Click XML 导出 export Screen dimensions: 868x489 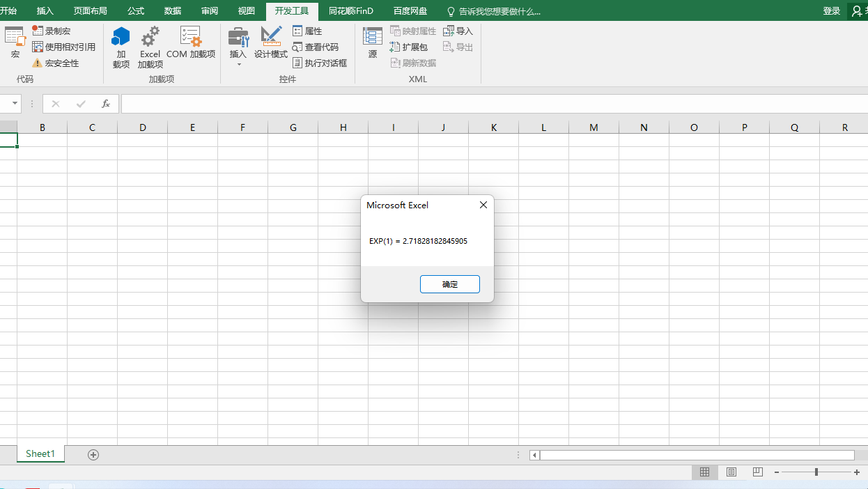[x=458, y=47]
